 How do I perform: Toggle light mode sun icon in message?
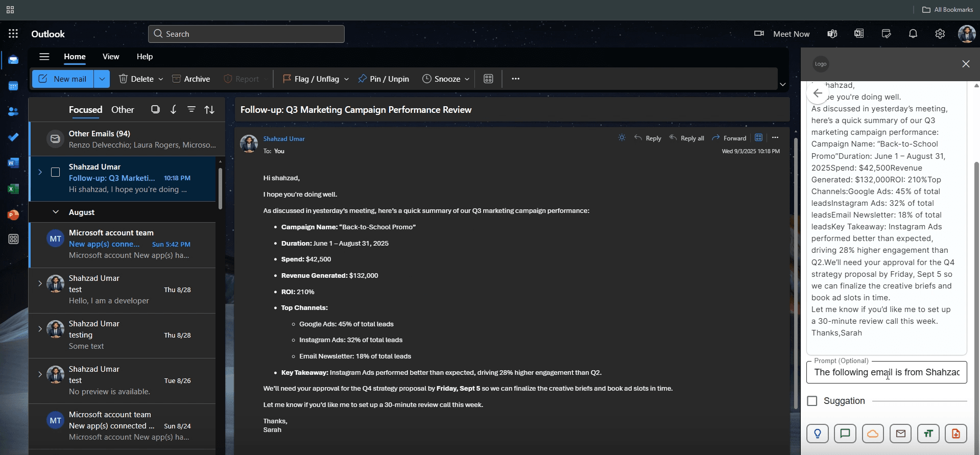tap(622, 138)
